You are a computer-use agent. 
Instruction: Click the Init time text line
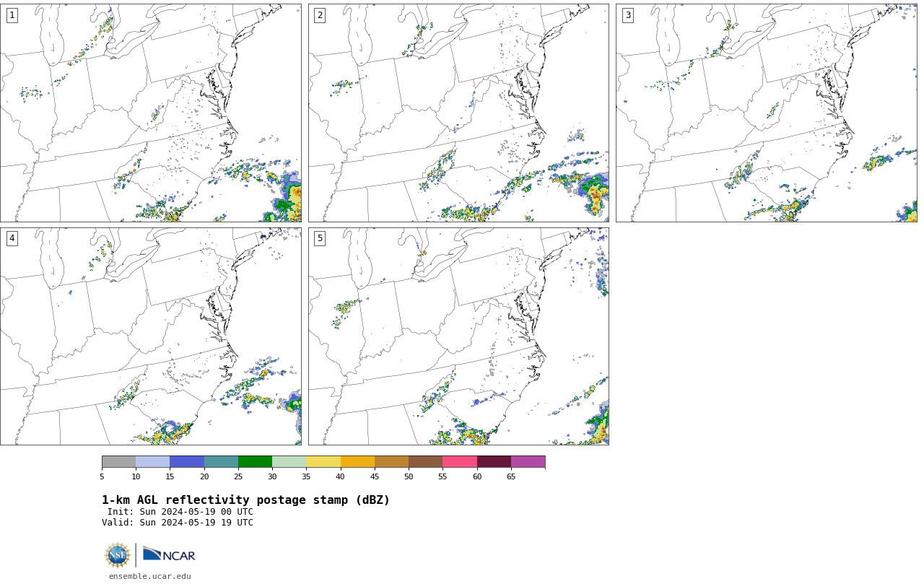click(x=180, y=512)
